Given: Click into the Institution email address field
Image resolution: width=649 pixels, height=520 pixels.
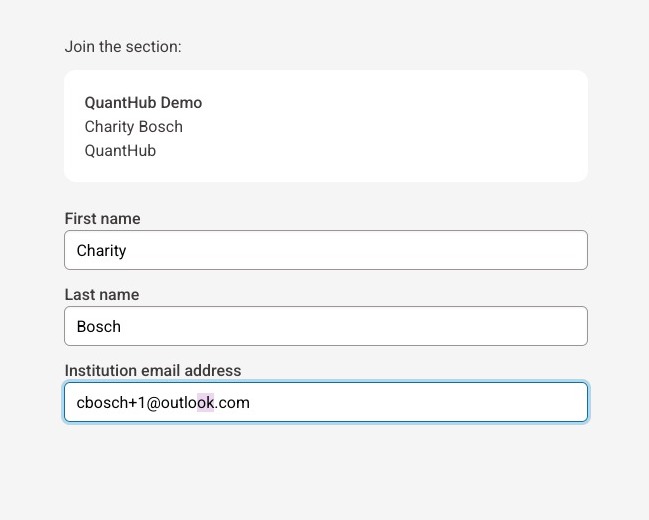Looking at the screenshot, I should click(325, 402).
